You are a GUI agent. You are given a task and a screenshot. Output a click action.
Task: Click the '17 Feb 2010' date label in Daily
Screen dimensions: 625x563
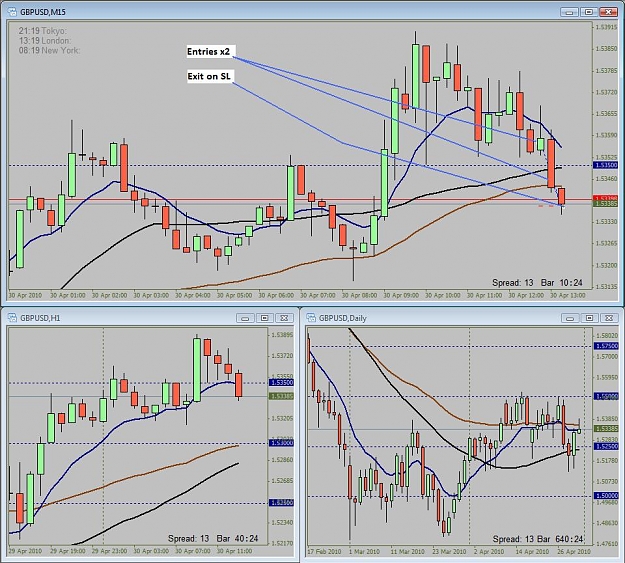[x=324, y=552]
